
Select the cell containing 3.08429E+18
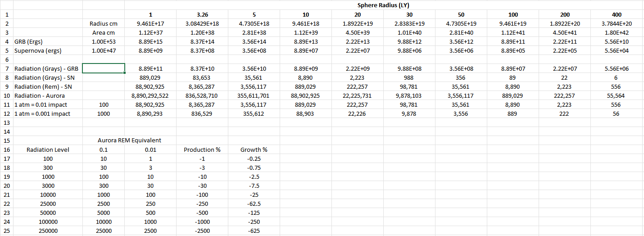coord(202,23)
